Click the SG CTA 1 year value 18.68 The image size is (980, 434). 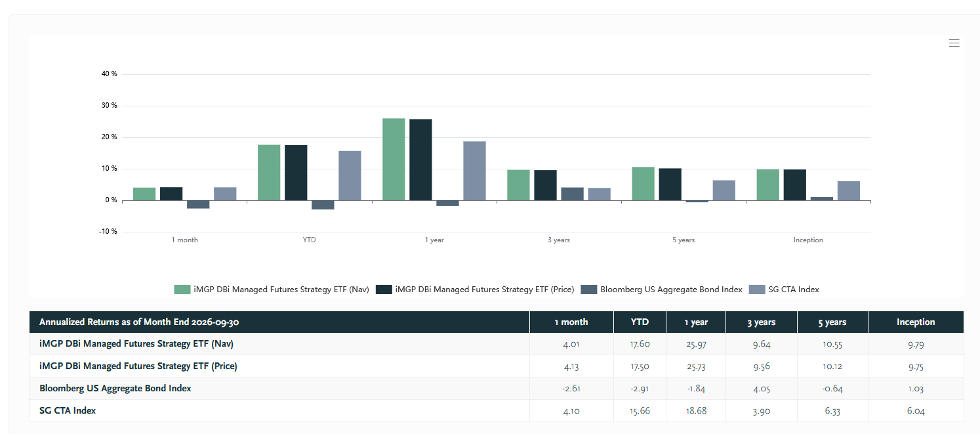coord(696,411)
